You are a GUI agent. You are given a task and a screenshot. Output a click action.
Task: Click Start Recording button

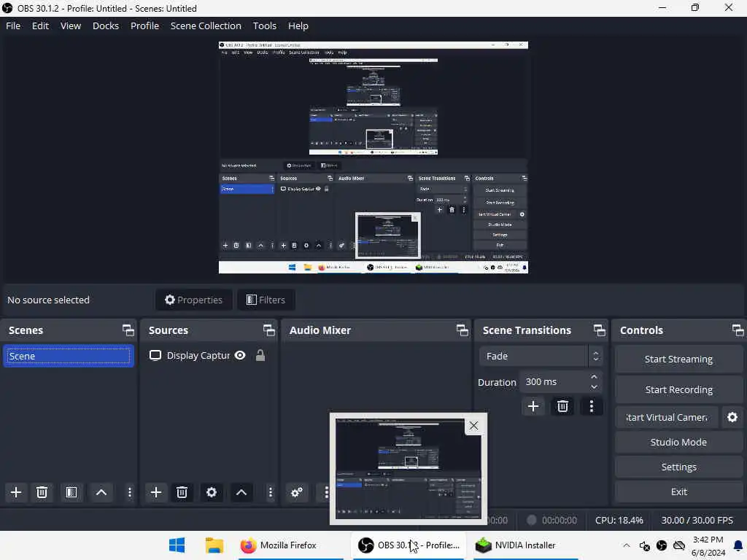(x=678, y=389)
